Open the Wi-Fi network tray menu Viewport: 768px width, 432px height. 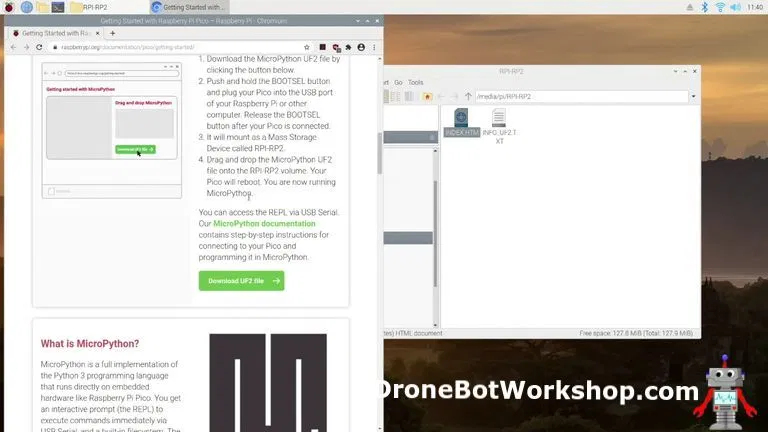[x=720, y=7]
